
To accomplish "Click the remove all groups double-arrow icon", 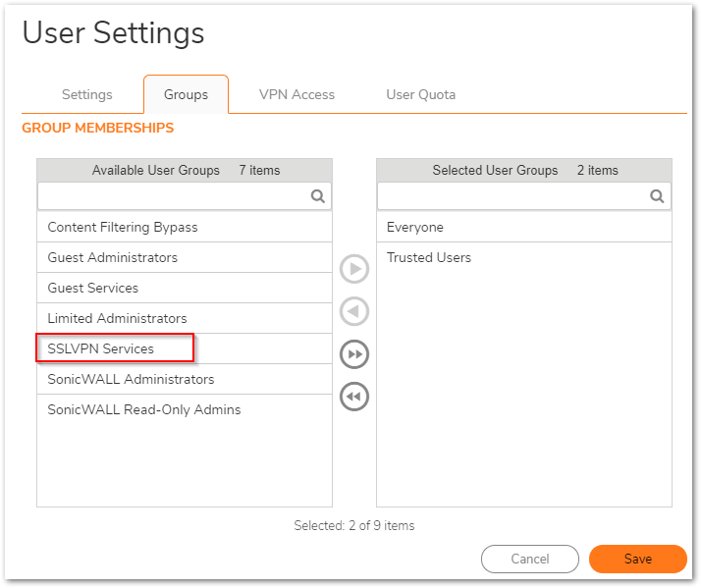I will (x=354, y=397).
